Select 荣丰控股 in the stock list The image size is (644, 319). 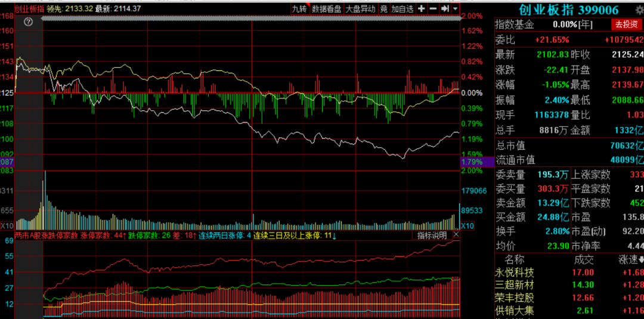515,298
